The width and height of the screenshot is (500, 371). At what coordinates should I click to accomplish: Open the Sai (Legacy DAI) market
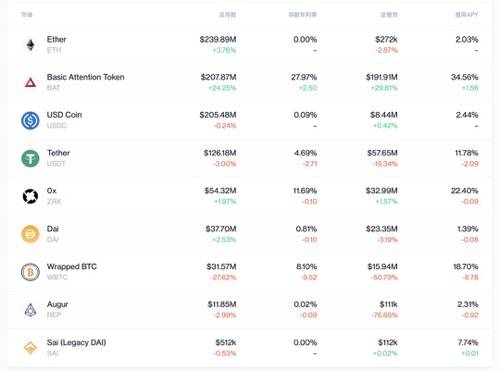pos(76,342)
